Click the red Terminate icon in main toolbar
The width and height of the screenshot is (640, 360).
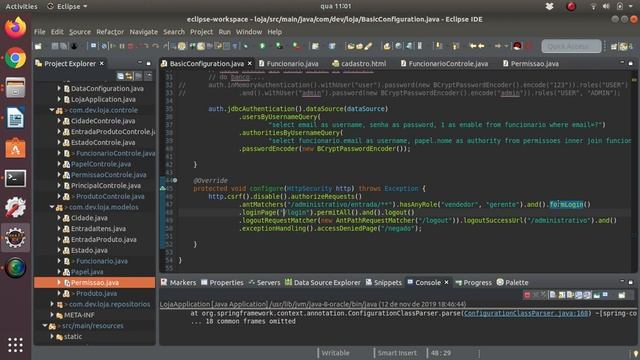click(131, 46)
